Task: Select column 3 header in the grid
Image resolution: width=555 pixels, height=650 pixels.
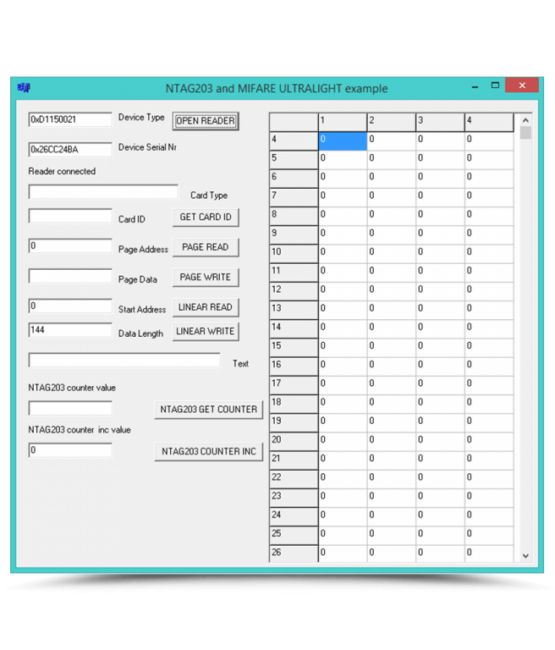Action: [x=440, y=122]
